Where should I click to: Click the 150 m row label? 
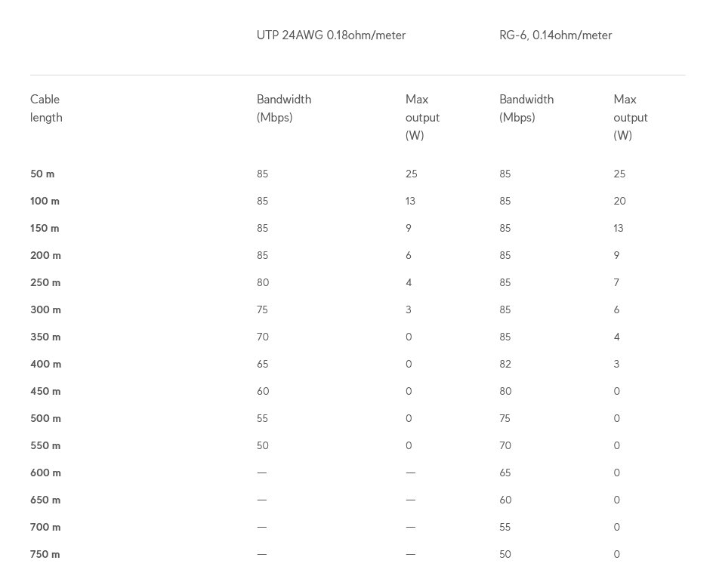tap(45, 229)
